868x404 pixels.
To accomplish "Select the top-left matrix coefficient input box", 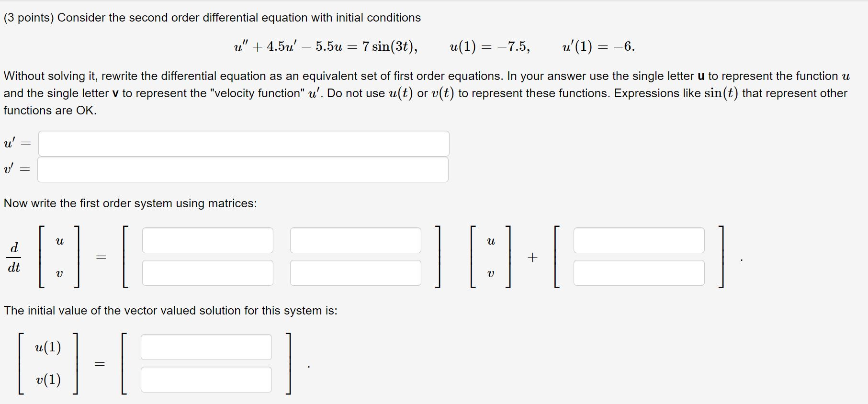I will [x=208, y=240].
